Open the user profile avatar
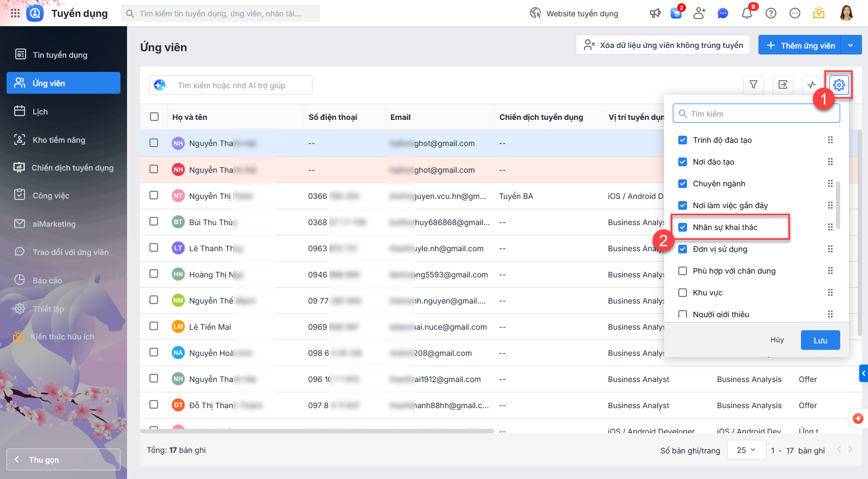Image resolution: width=868 pixels, height=479 pixels. coord(847,13)
